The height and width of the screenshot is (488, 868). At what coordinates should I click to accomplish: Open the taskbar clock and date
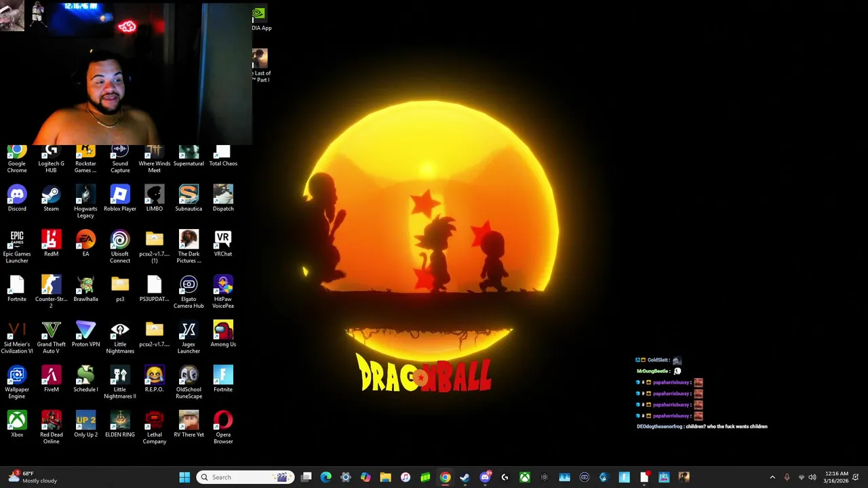837,477
